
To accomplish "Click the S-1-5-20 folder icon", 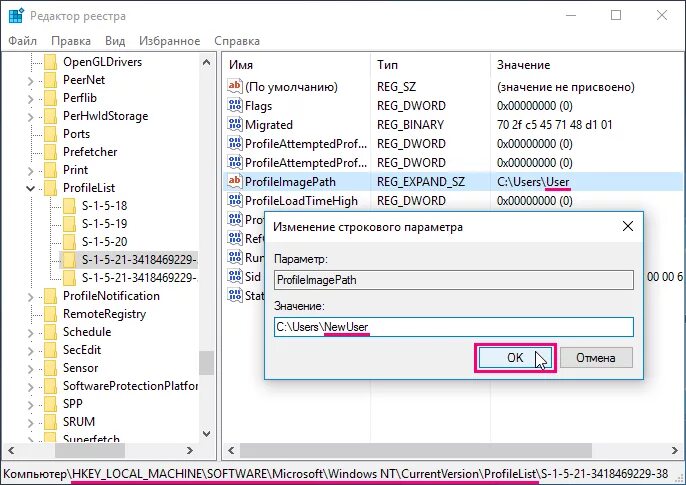I will [69, 242].
